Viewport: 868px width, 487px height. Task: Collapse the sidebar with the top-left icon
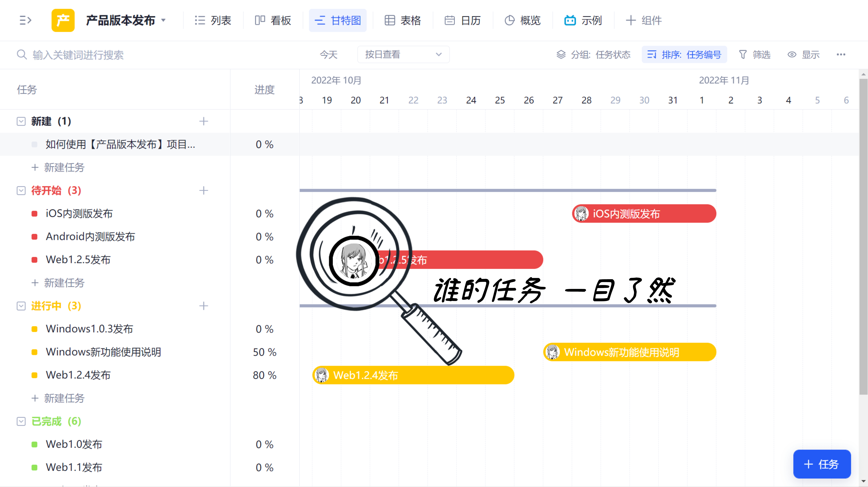pyautogui.click(x=25, y=20)
